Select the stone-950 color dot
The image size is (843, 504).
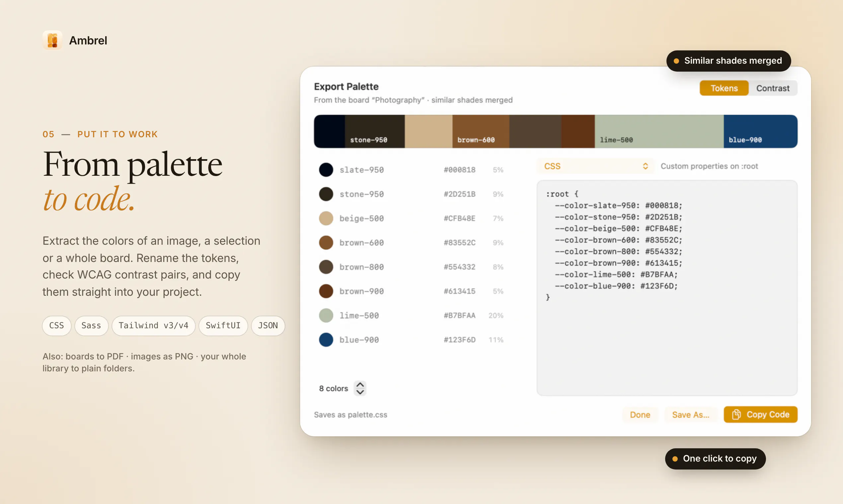[326, 194]
